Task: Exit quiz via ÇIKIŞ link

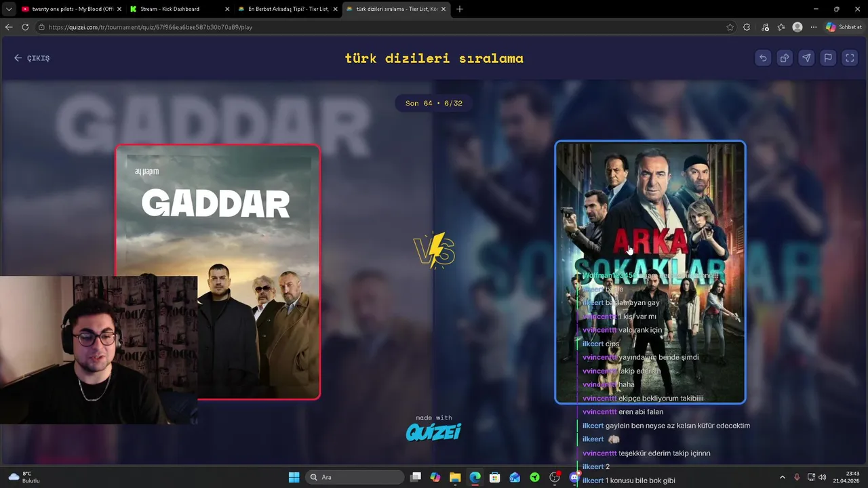Action: click(x=32, y=58)
